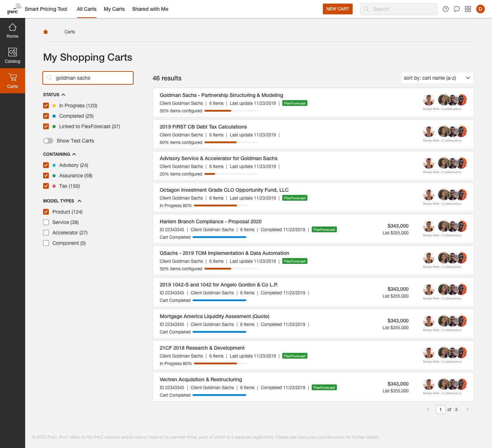Screen dimensions: 492x448
Task: Click Madge Wells avatar on 2019 FiRST CB cart
Action: tap(429, 132)
